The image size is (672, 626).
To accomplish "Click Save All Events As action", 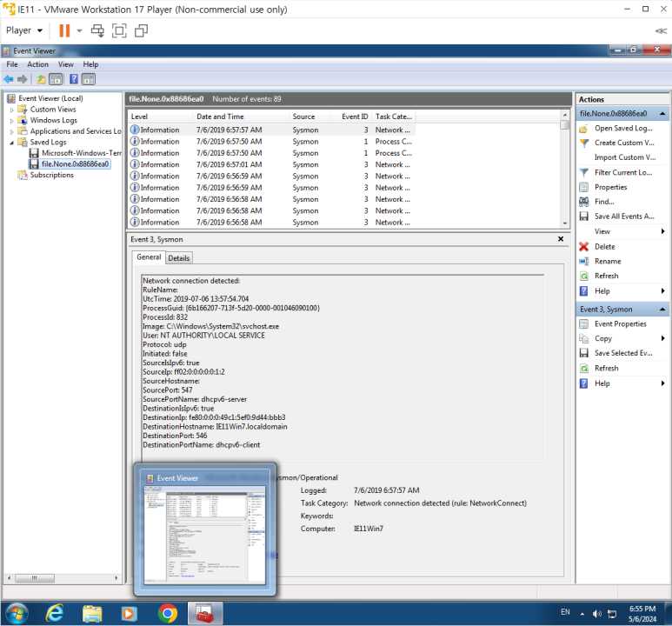I will click(x=624, y=216).
